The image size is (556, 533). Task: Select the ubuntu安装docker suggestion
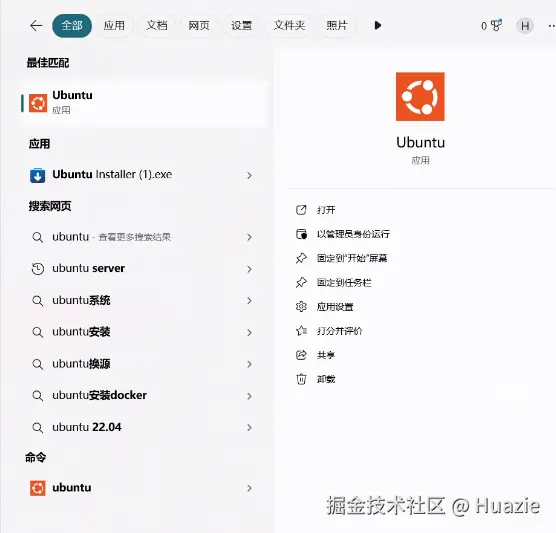coord(143,395)
